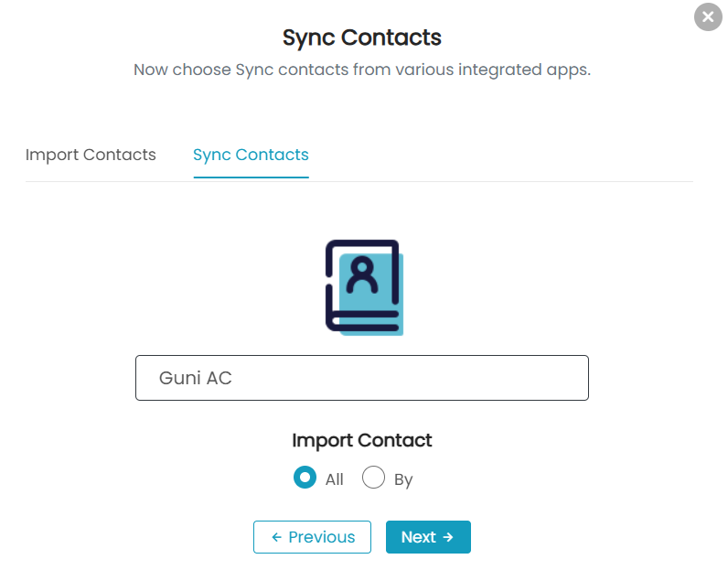Viewport: 728px width, 570px height.
Task: Click the person silhouette in address book icon
Action: pos(362,274)
